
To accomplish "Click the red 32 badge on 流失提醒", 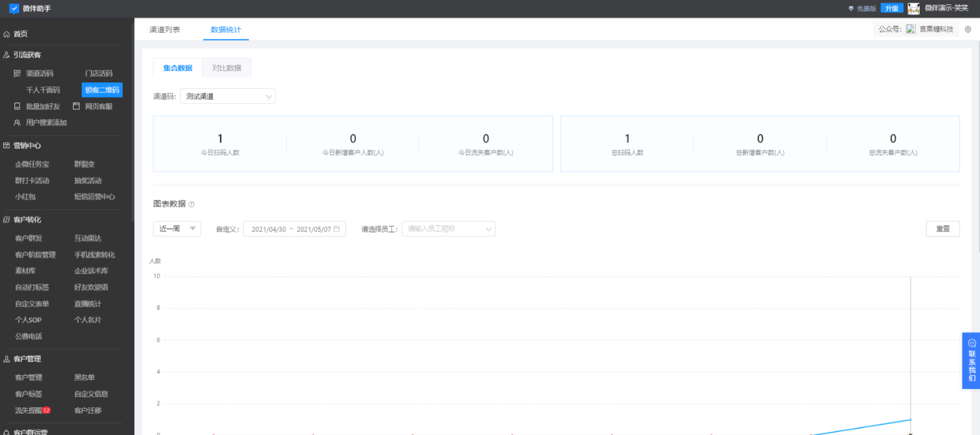I will point(47,410).
